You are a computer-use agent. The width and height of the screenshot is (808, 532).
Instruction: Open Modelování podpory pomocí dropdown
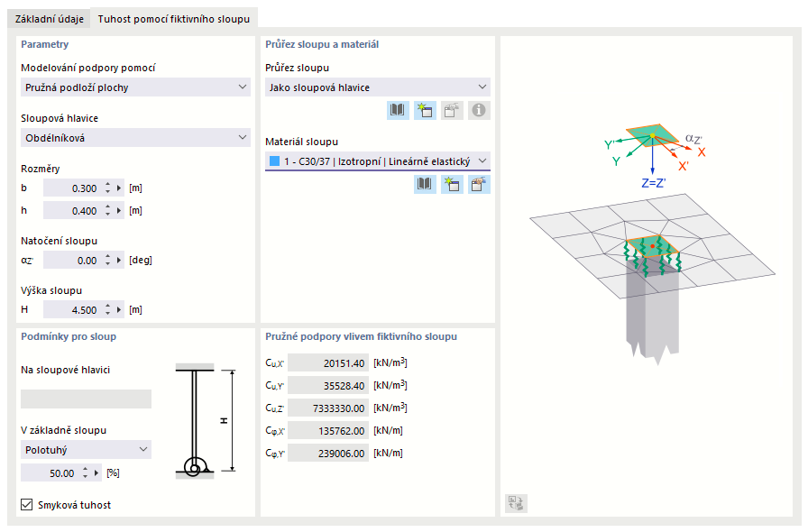tap(135, 87)
